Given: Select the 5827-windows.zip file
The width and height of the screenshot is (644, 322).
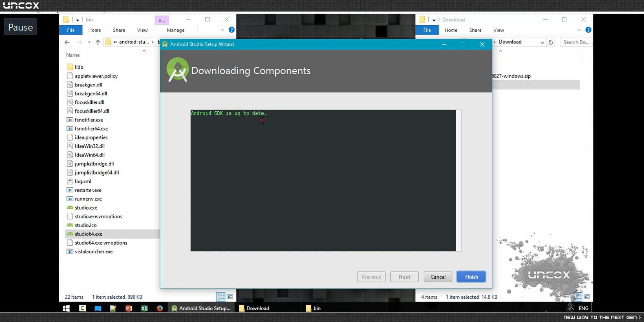Looking at the screenshot, I should (511, 76).
